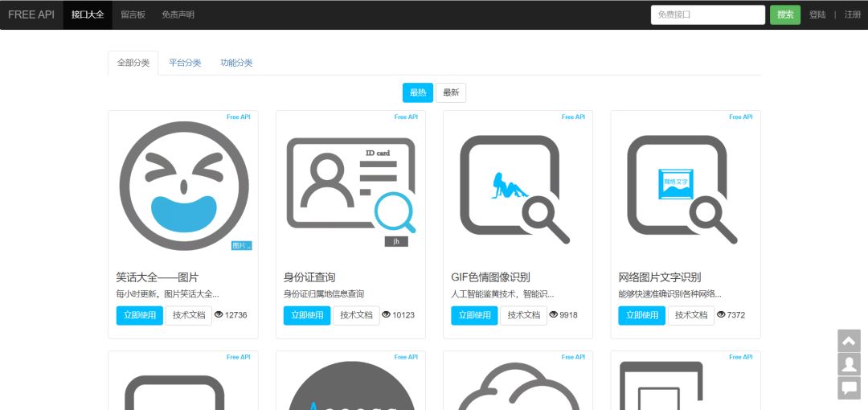Open the 留言板 nav item

point(133,15)
